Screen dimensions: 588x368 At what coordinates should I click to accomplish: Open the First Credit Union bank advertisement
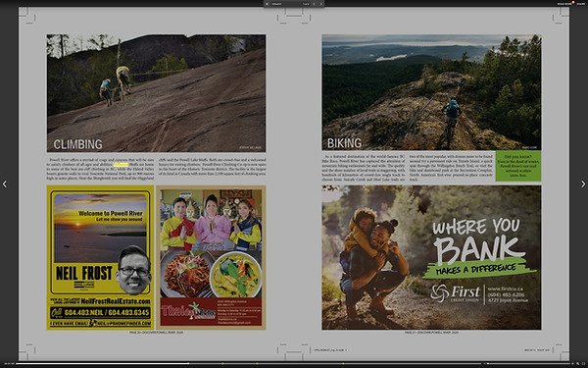431,257
